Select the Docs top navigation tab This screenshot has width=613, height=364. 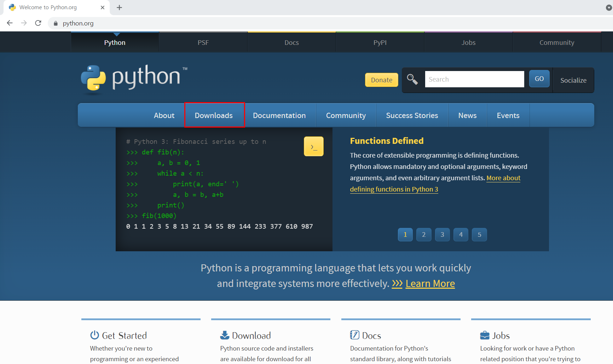(x=292, y=42)
